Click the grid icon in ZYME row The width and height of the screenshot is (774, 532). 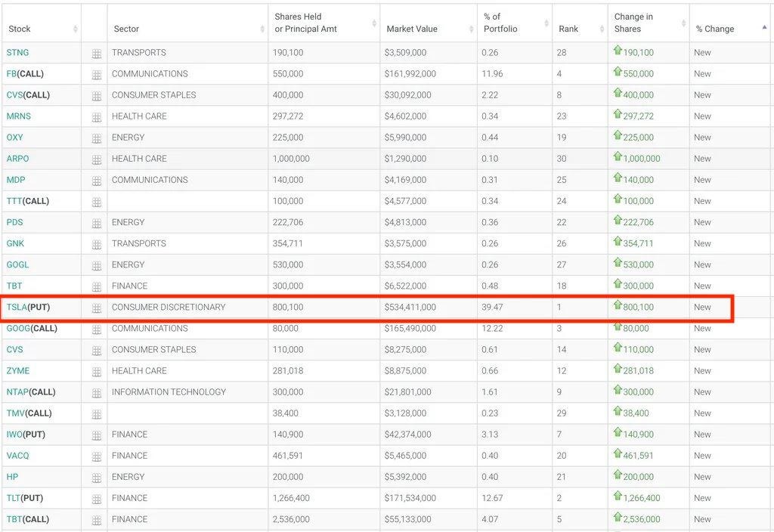point(97,372)
